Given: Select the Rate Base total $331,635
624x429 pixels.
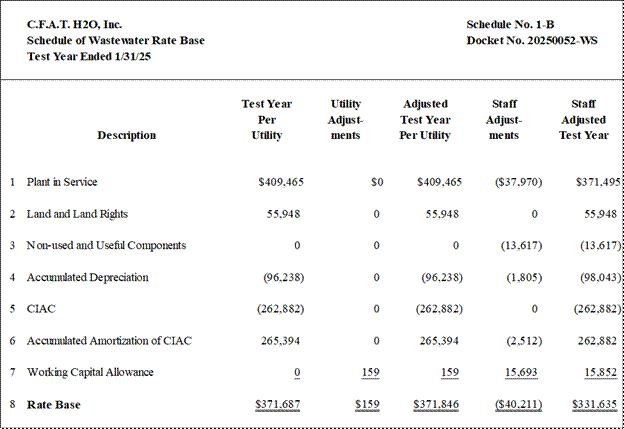Looking at the screenshot, I should click(595, 404).
